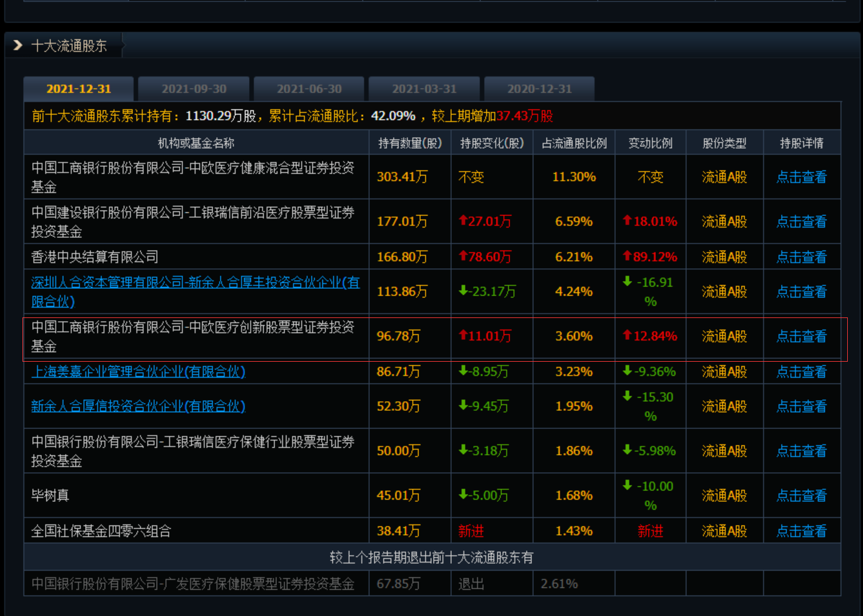Click the 18.01% change ratio cell
Screen dimensions: 863x616
coord(650,222)
